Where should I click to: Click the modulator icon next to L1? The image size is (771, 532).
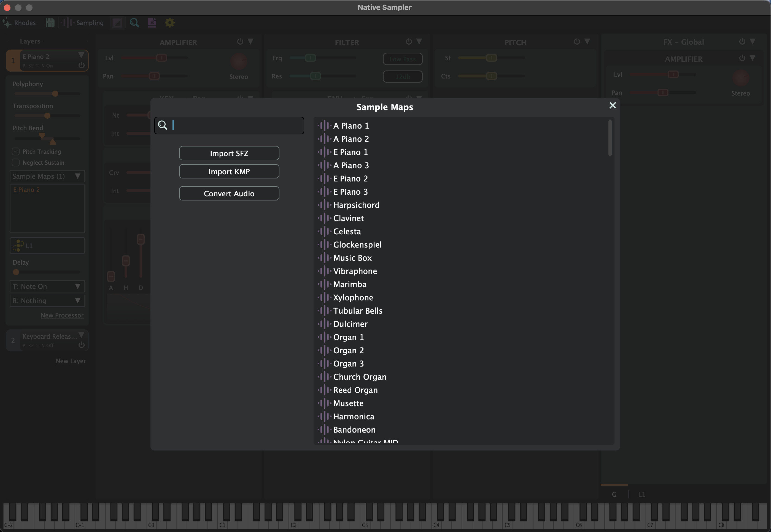coord(18,246)
